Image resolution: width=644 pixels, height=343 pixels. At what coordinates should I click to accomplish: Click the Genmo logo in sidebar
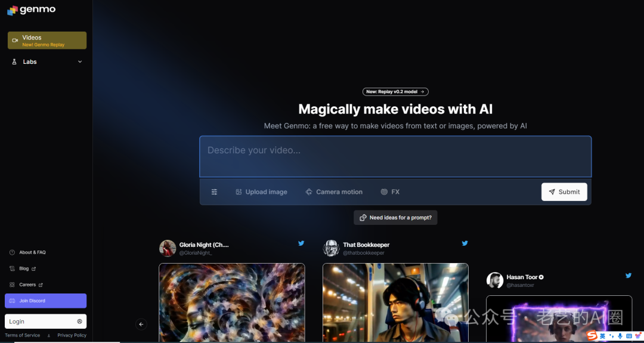coord(31,10)
